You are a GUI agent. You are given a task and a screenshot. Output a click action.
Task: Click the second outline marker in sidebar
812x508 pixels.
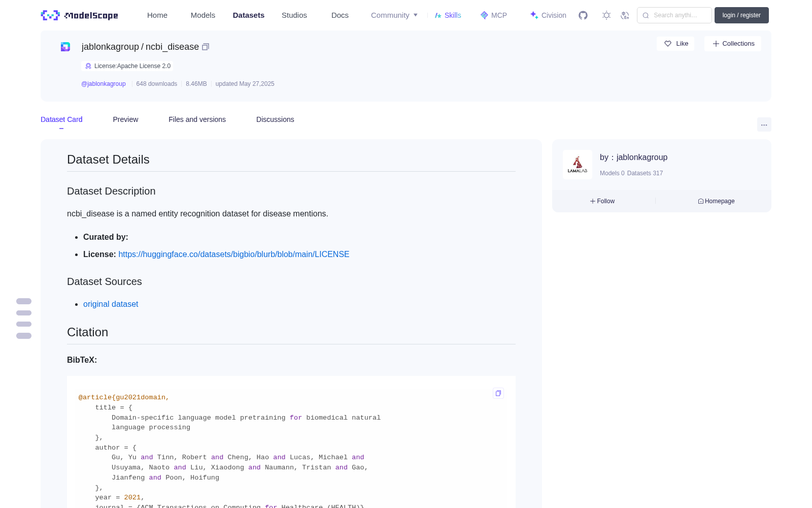(24, 313)
